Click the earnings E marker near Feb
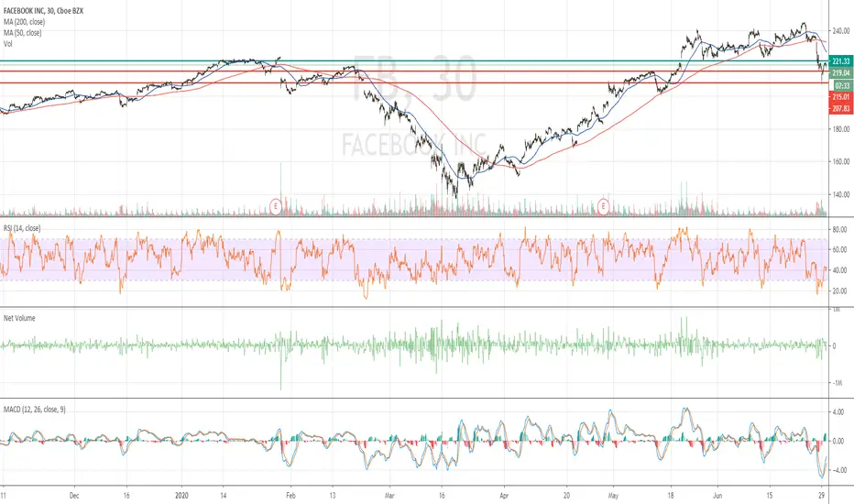Image resolution: width=854 pixels, height=504 pixels. tap(276, 206)
